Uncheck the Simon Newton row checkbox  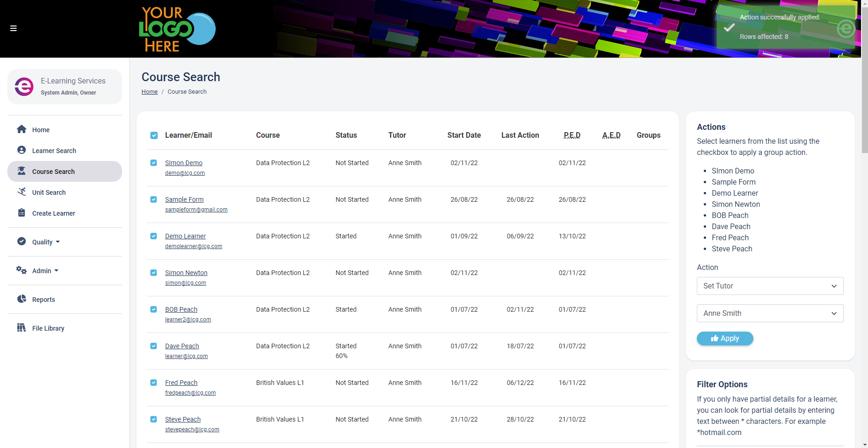[x=154, y=273]
